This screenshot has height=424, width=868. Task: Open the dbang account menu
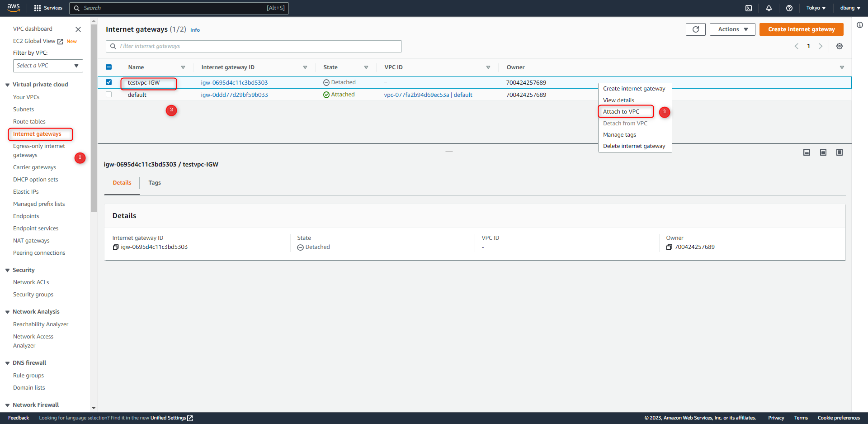click(850, 8)
